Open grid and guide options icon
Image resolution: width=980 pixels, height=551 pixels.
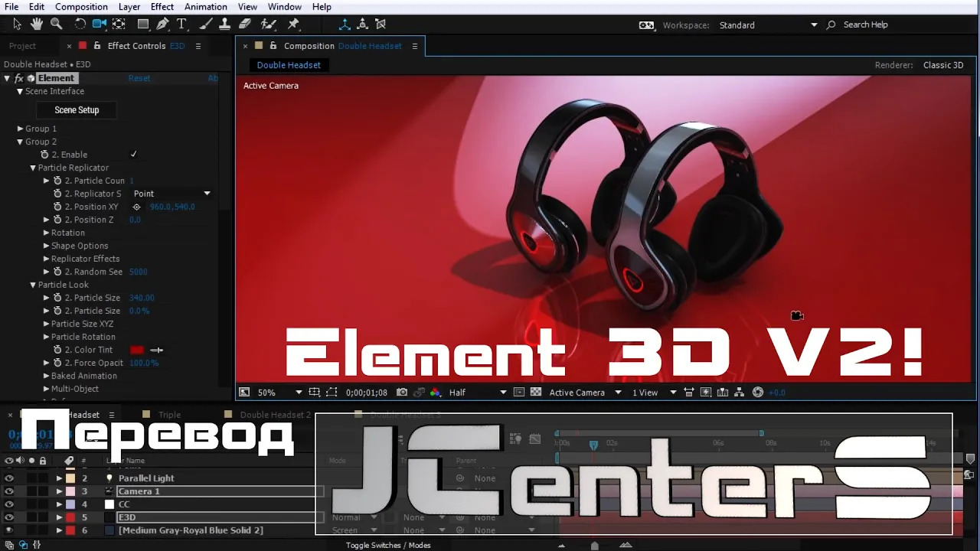(x=314, y=393)
